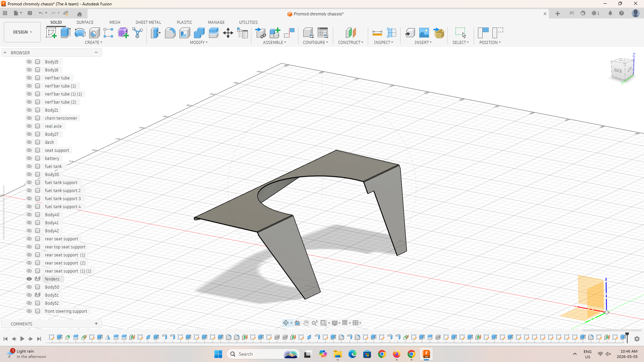Select the Insert Decal image tool
Screen dimensions: 644x362
[424, 33]
